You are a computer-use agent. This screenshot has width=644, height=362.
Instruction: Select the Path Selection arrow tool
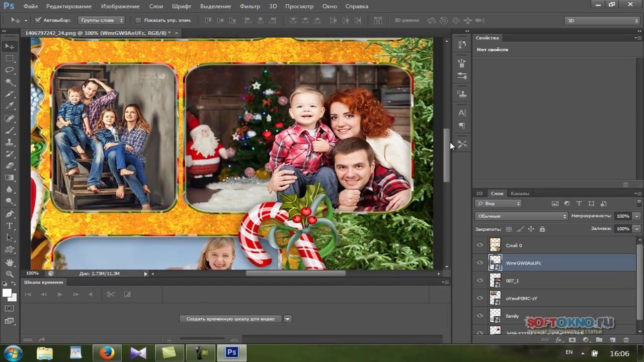pyautogui.click(x=10, y=237)
